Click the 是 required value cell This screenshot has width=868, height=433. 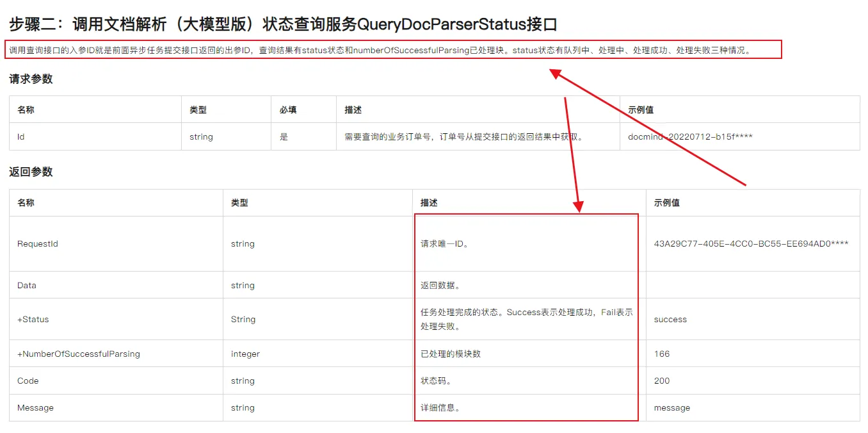(x=284, y=136)
